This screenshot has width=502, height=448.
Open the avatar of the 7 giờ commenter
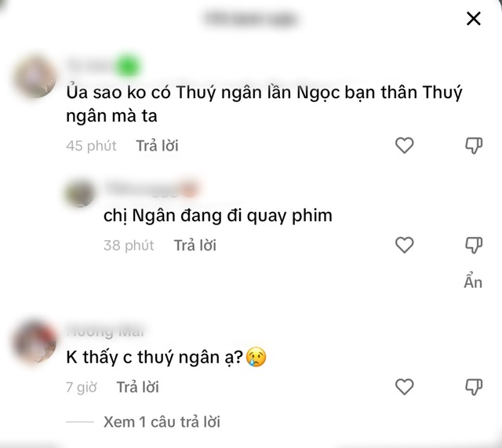coord(35,342)
